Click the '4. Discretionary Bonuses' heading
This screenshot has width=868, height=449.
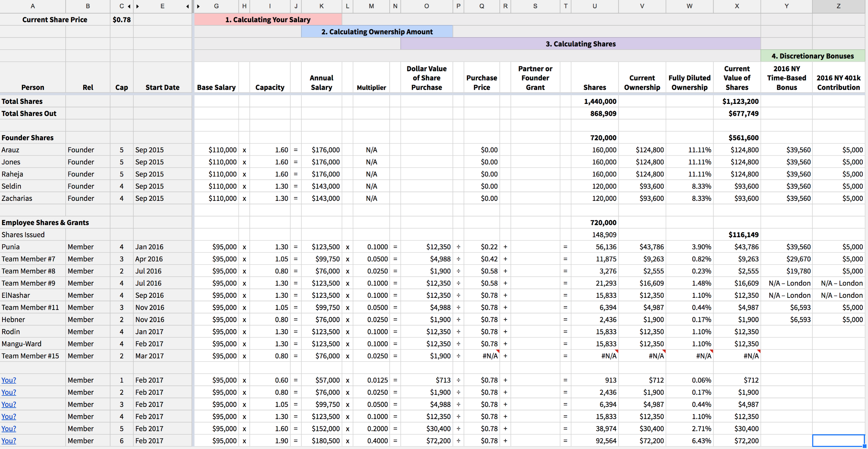tap(812, 56)
